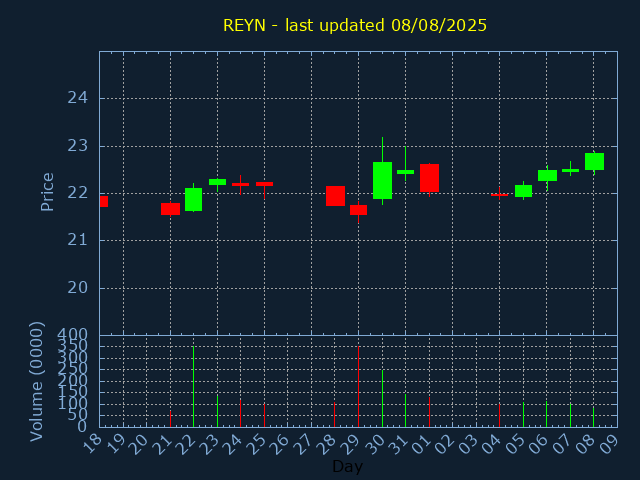Click the day axis label 08
The height and width of the screenshot is (480, 640).
(x=587, y=444)
